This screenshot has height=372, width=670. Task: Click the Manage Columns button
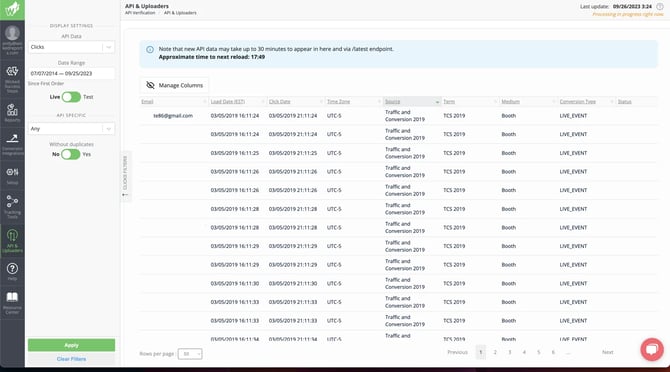174,85
